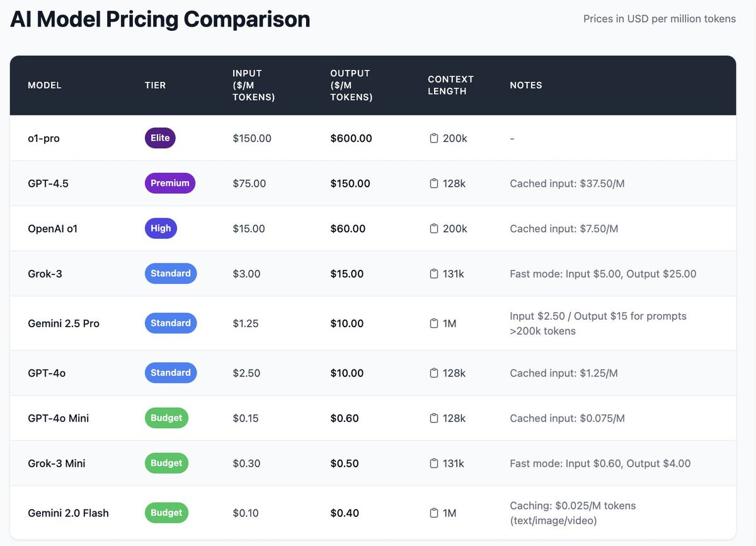This screenshot has width=756, height=546.
Task: Click the context icon next to Grok-3's 131k
Action: (433, 274)
